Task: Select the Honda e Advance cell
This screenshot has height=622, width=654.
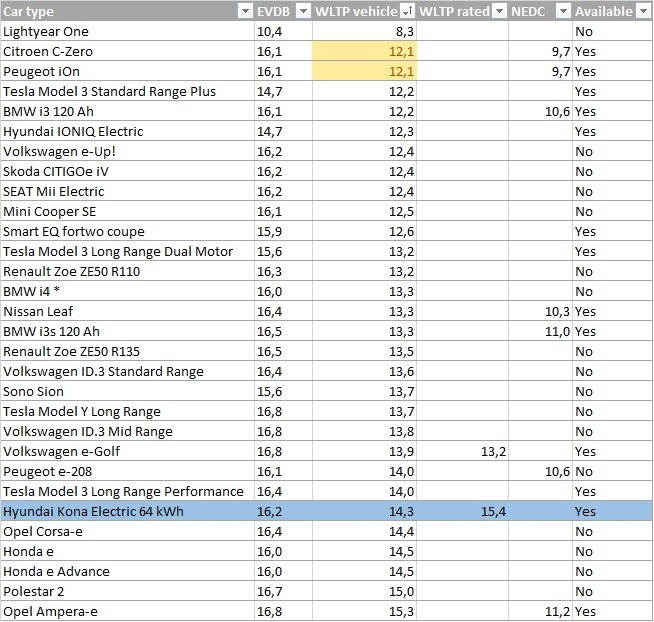Action: click(x=128, y=572)
